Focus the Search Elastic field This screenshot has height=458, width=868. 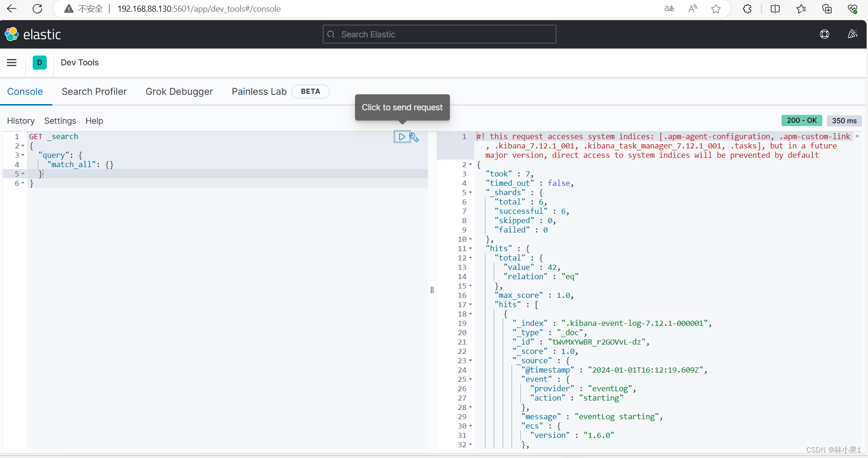click(x=440, y=34)
